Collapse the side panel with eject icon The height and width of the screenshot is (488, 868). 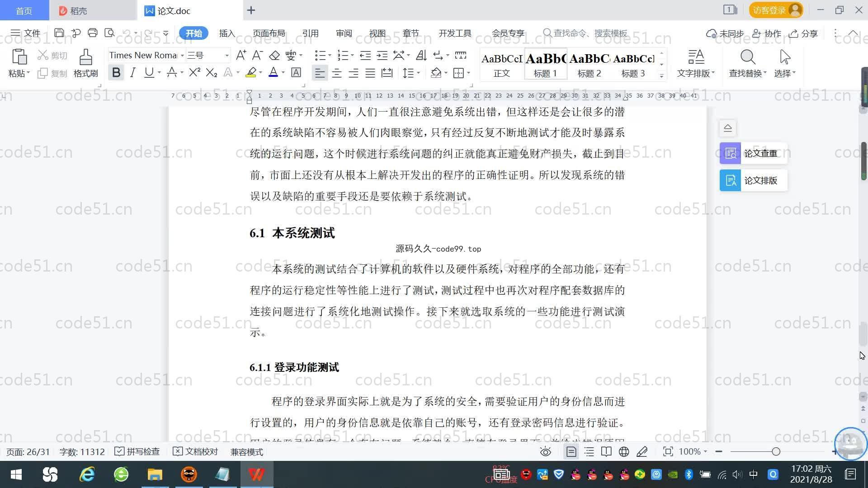pos(728,128)
